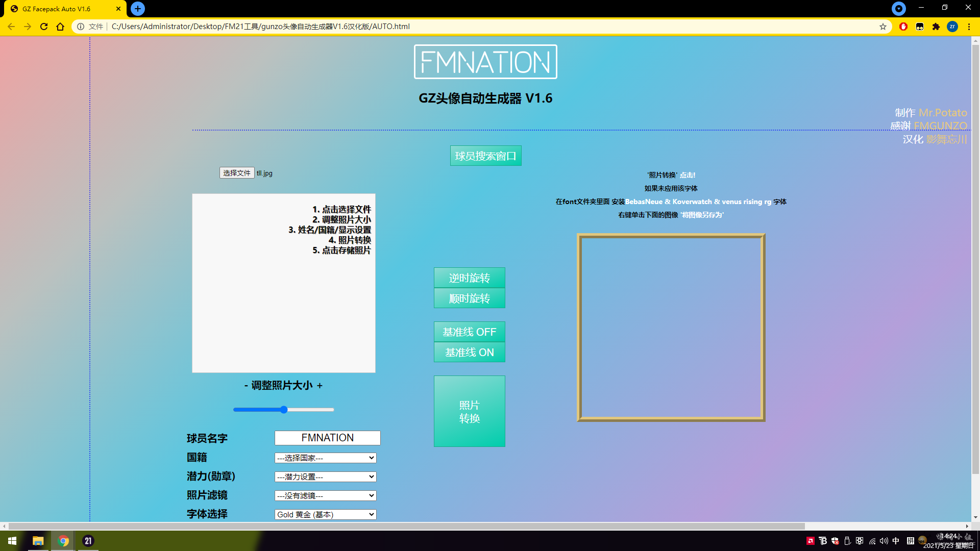Open the red AdBlock hand extension

tap(903, 27)
